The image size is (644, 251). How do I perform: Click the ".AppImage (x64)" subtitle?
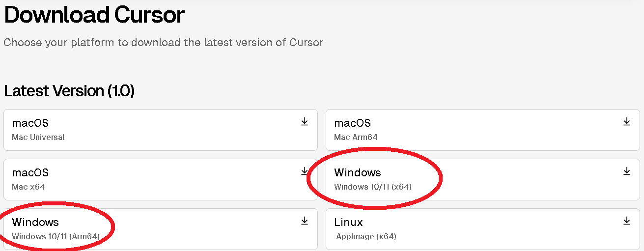pyautogui.click(x=365, y=237)
